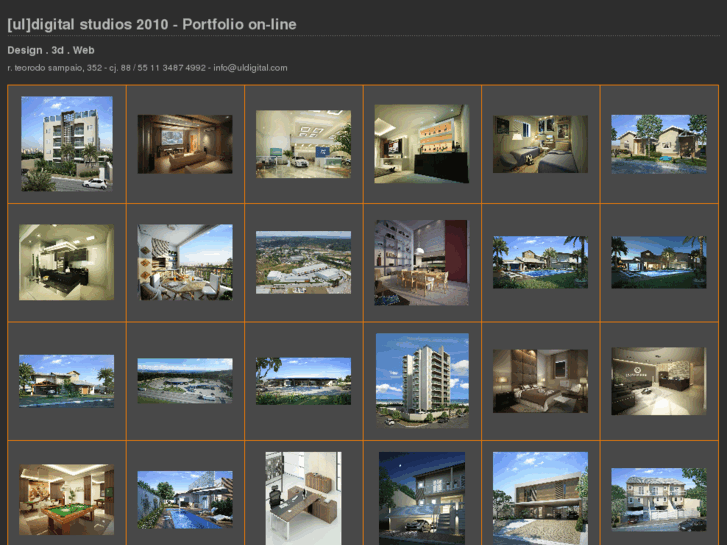Open the black kitchen interior thumbnail
The width and height of the screenshot is (727, 545).
click(x=66, y=262)
